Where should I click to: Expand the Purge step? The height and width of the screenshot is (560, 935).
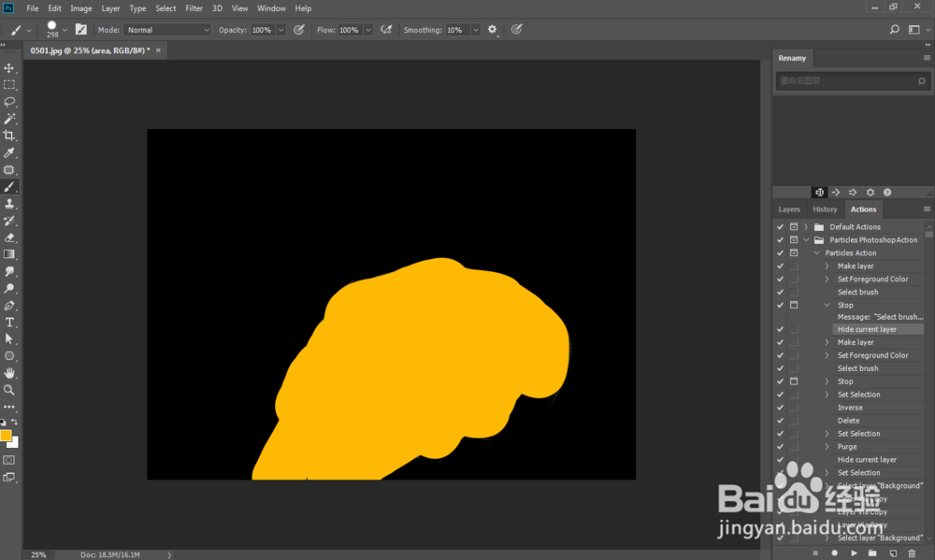(x=827, y=447)
